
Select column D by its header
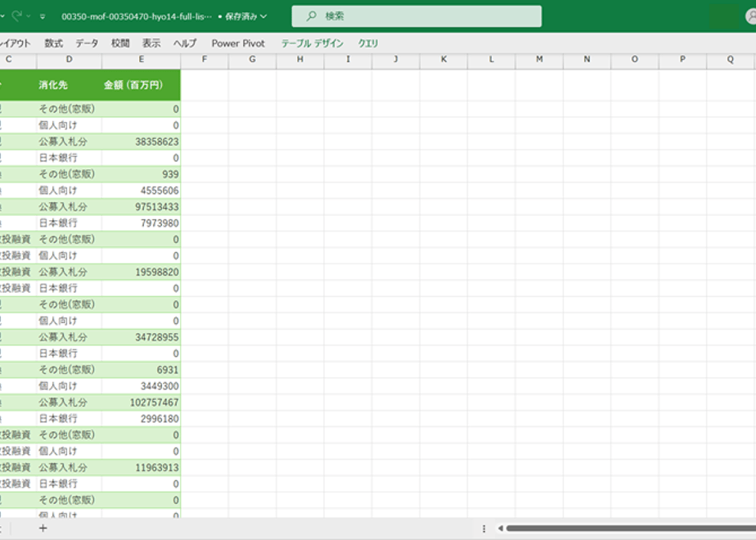[69, 59]
